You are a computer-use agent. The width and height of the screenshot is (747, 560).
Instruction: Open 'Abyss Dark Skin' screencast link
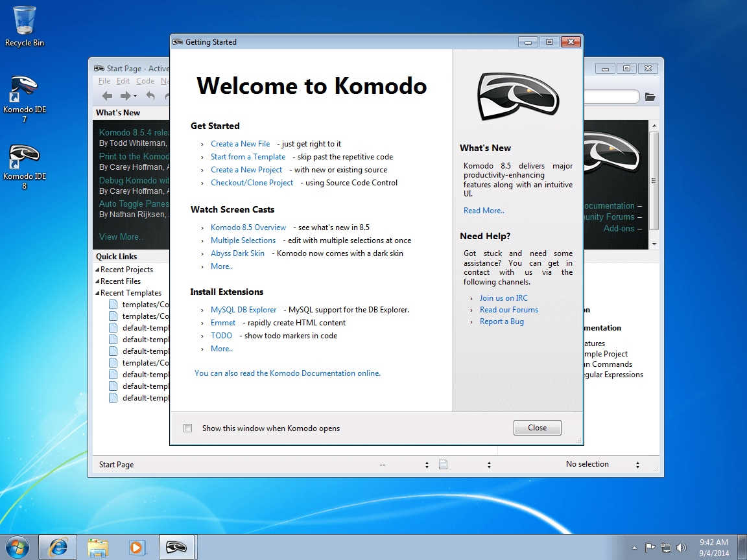[237, 253]
